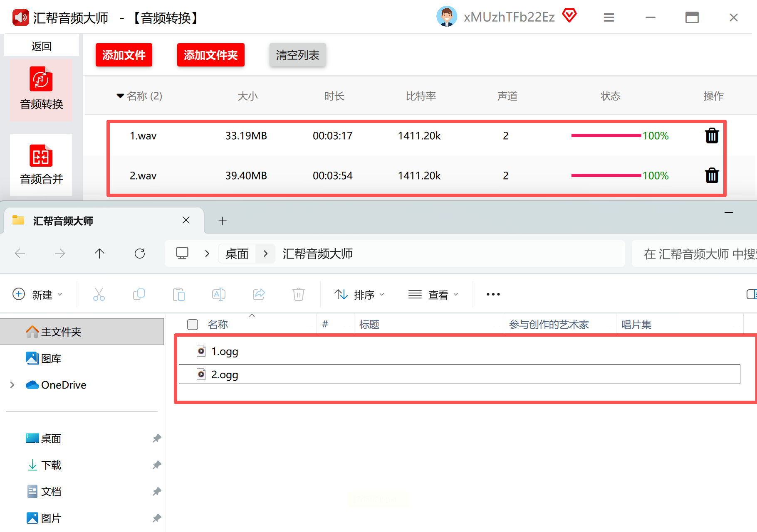Add a new File Explorer tab

223,221
